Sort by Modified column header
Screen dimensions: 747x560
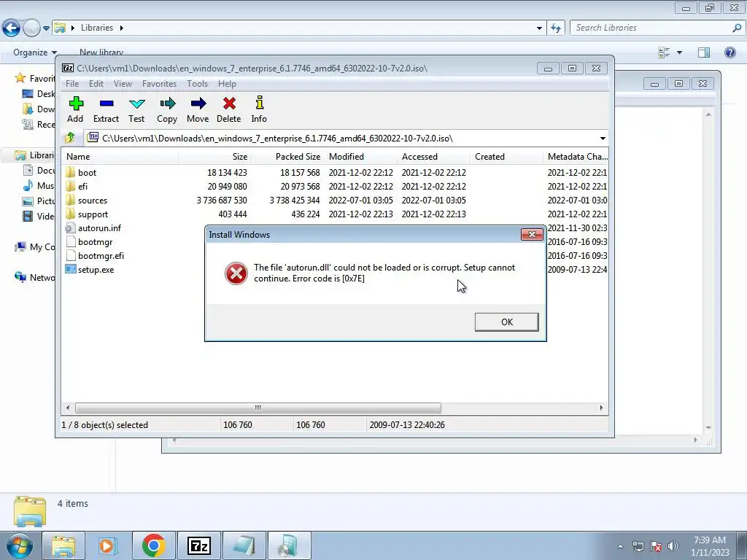(360, 157)
